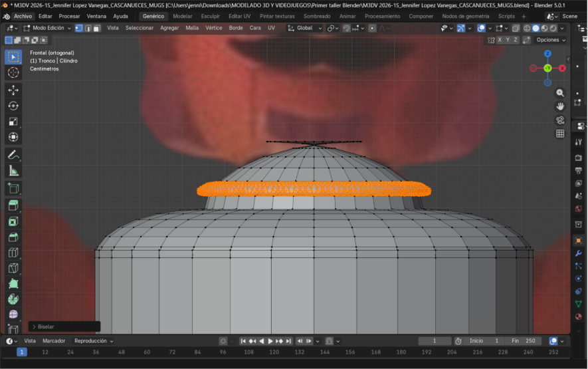Click the pan hand icon in viewport
The image size is (588, 369).
coord(560,106)
